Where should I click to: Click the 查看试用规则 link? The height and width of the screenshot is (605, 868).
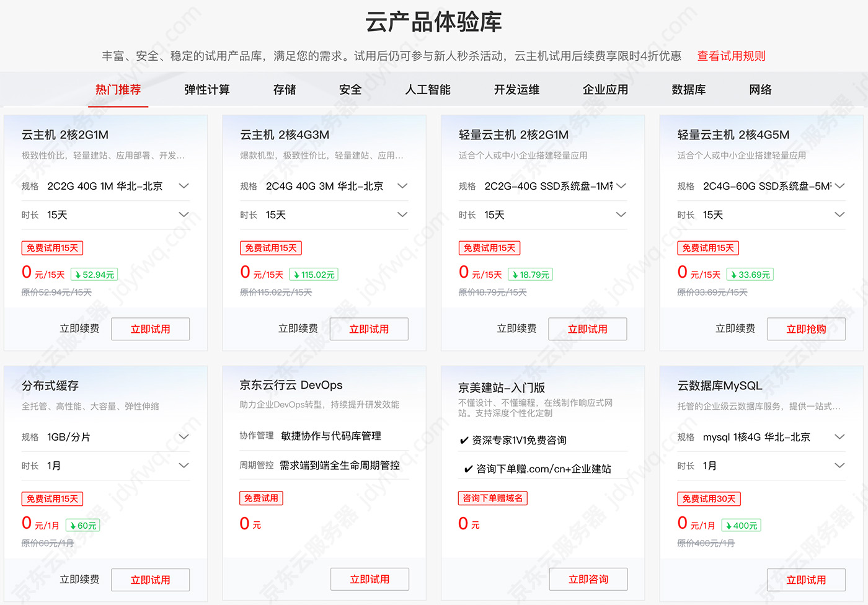(x=731, y=56)
